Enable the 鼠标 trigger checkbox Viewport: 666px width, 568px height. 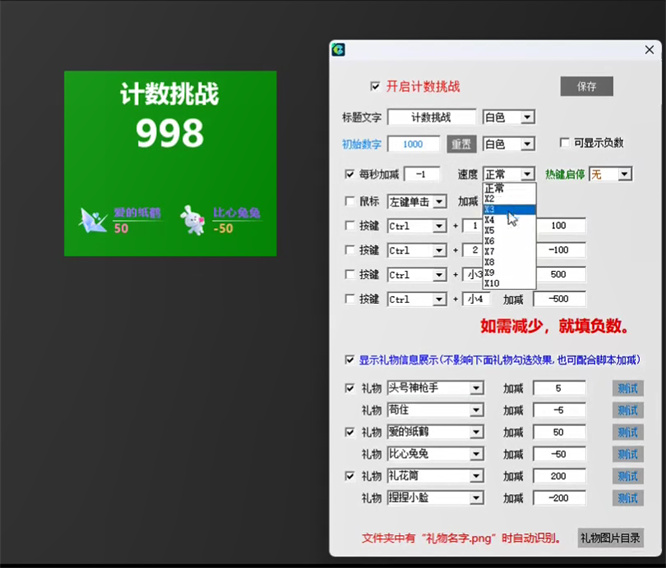[349, 201]
